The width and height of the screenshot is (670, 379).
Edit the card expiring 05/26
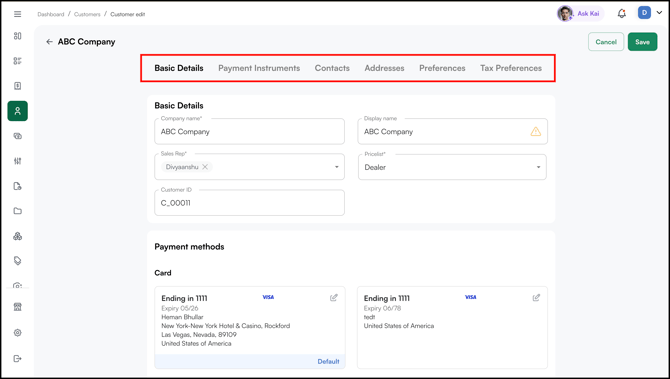pyautogui.click(x=334, y=298)
